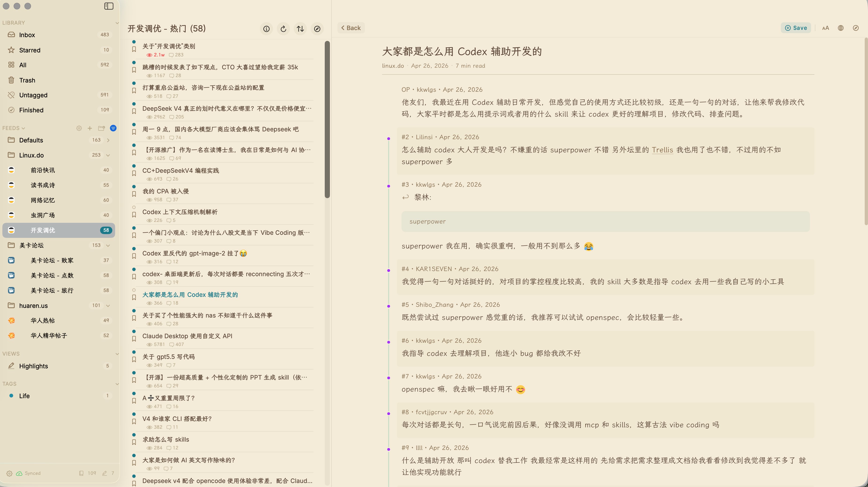This screenshot has width=868, height=487.
Task: Open feed 虫洞广场
Action: [x=59, y=215]
